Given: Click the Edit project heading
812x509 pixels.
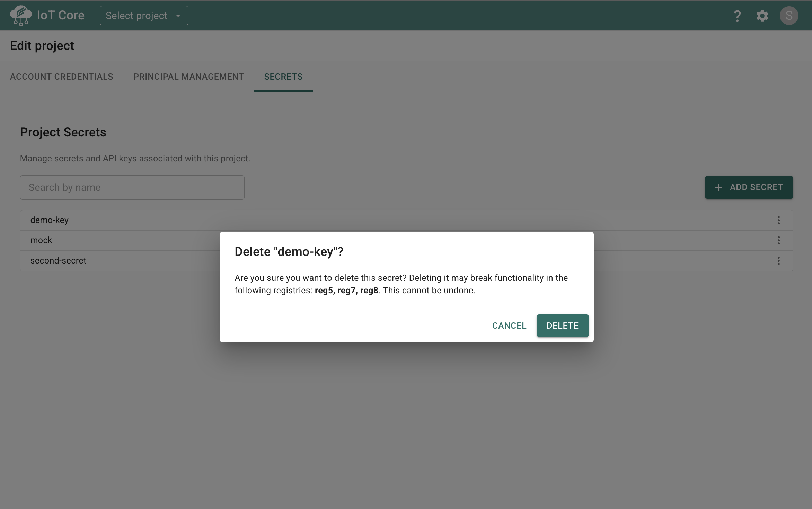Looking at the screenshot, I should tap(42, 46).
